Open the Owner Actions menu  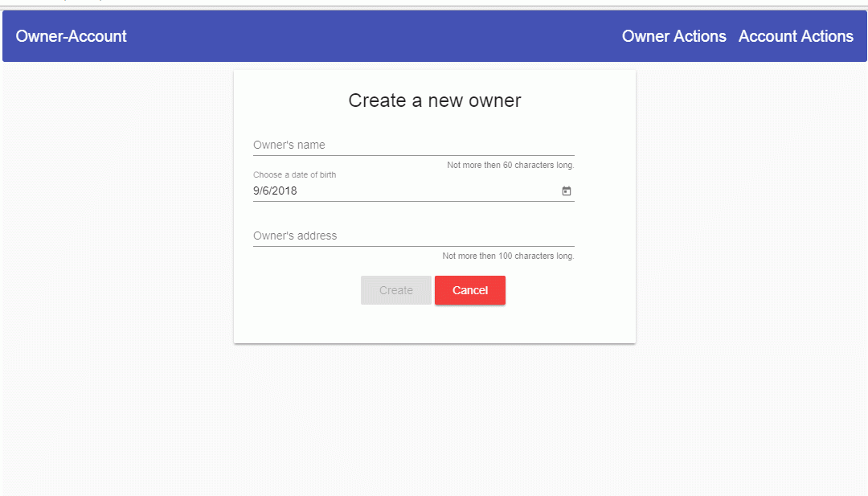point(674,36)
